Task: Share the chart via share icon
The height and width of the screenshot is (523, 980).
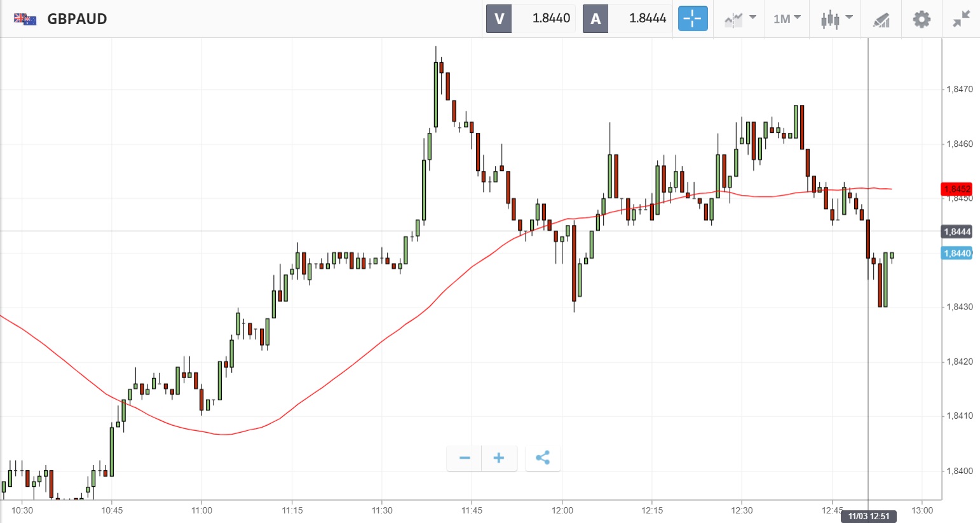Action: pyautogui.click(x=543, y=458)
